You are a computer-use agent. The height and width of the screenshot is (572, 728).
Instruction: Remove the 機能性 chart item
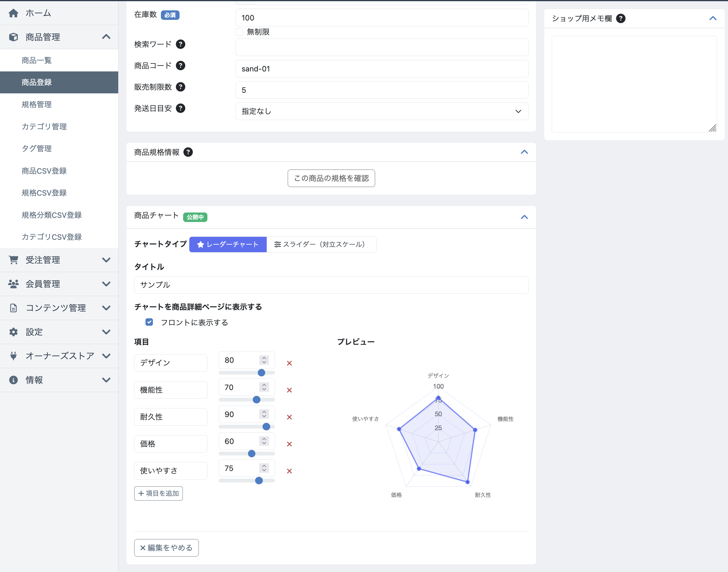coord(289,390)
